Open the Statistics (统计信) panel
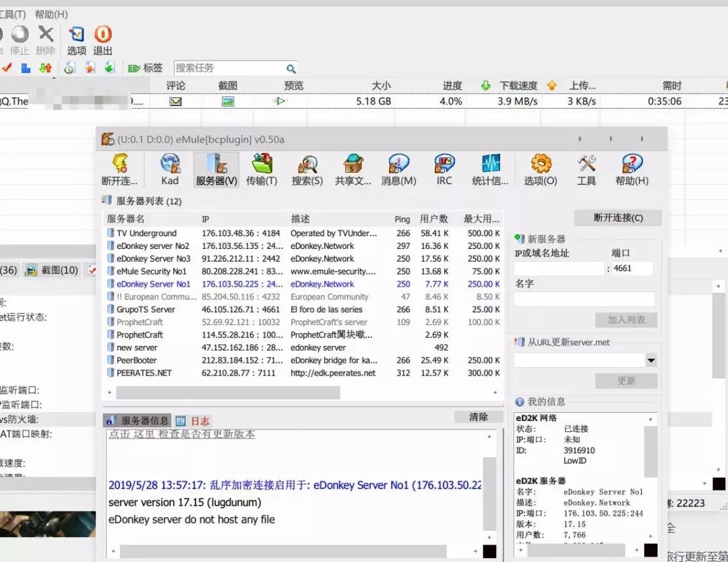The image size is (728, 562). click(490, 169)
